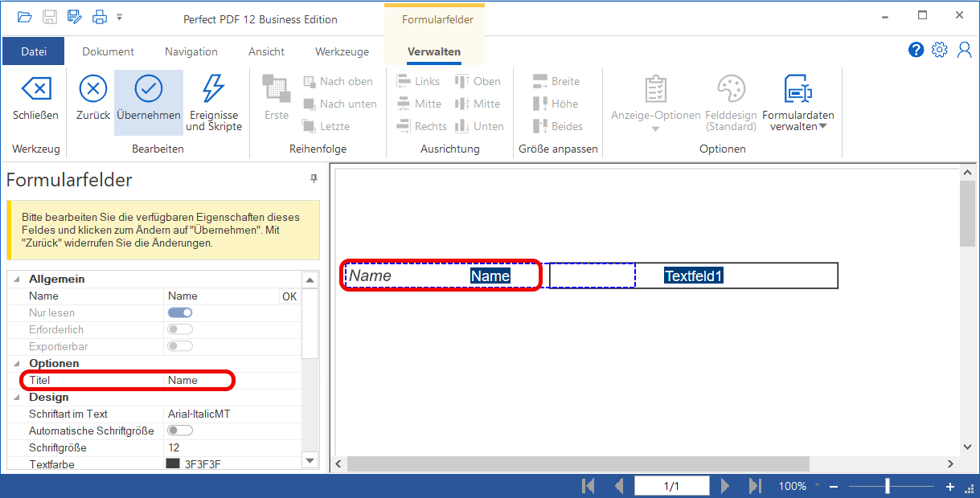Go to the last page icon
980x498 pixels.
[x=755, y=486]
